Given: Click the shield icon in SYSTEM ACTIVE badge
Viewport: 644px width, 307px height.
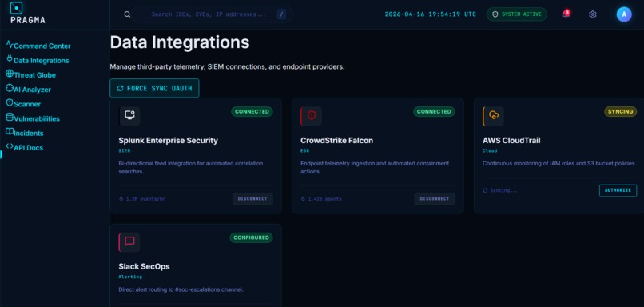Looking at the screenshot, I should 495,14.
